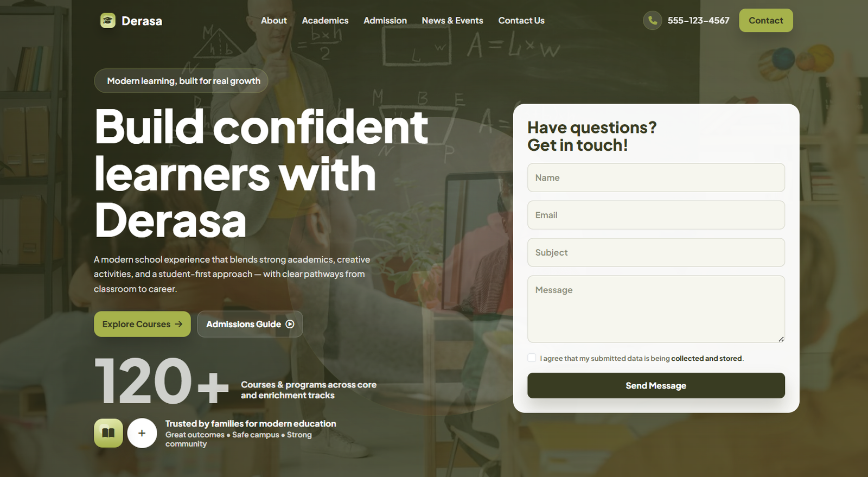The width and height of the screenshot is (868, 477).
Task: Click the phone icon beside 555-123-4567
Action: (653, 21)
